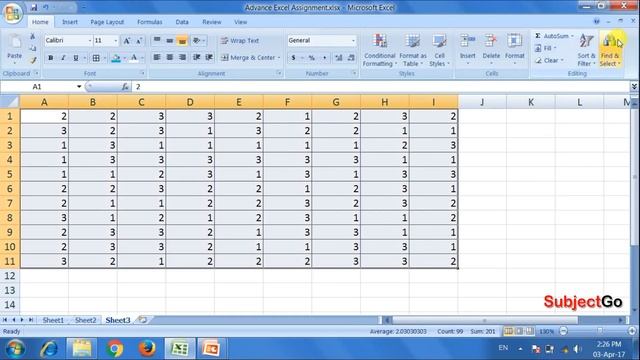
Task: Switch to the View tab
Action: tap(240, 22)
